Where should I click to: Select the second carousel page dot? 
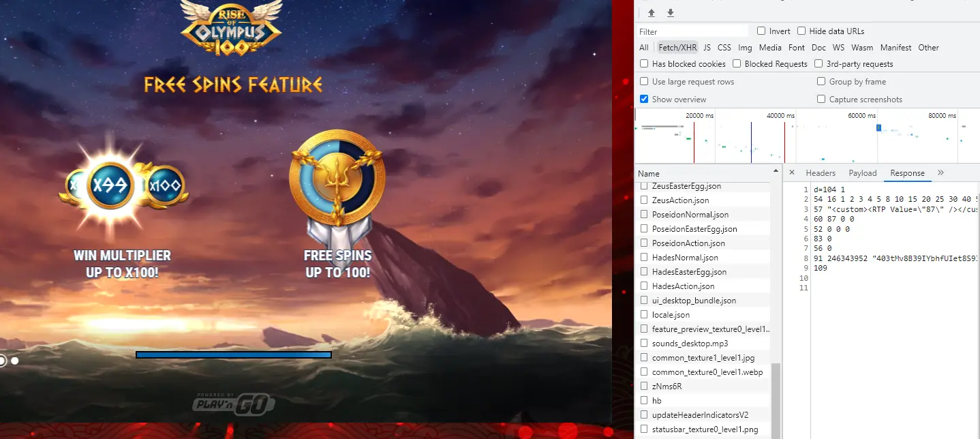(x=15, y=361)
